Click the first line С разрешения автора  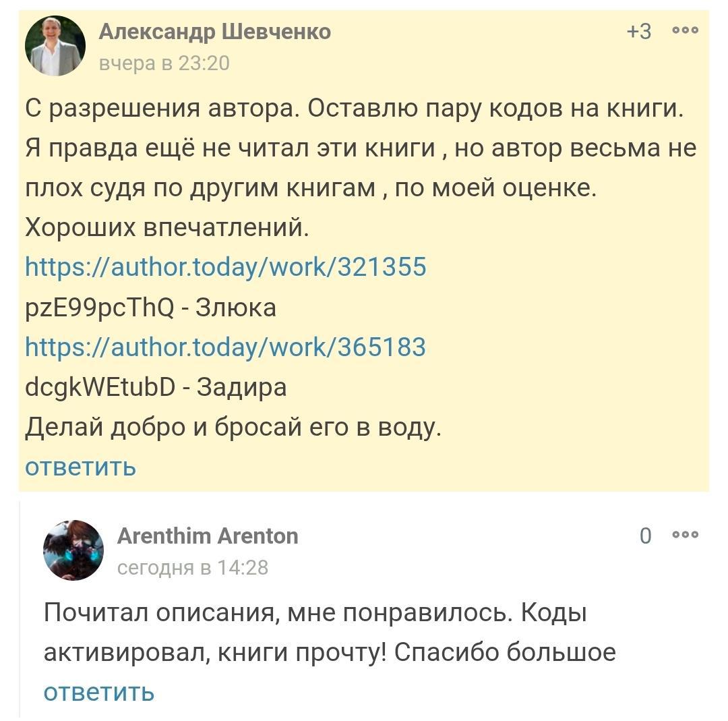point(355,108)
